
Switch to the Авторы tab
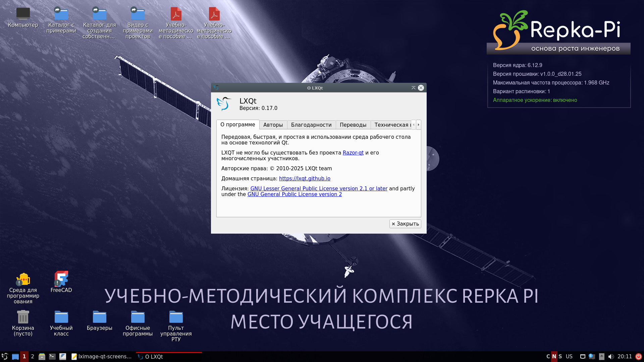tap(273, 125)
